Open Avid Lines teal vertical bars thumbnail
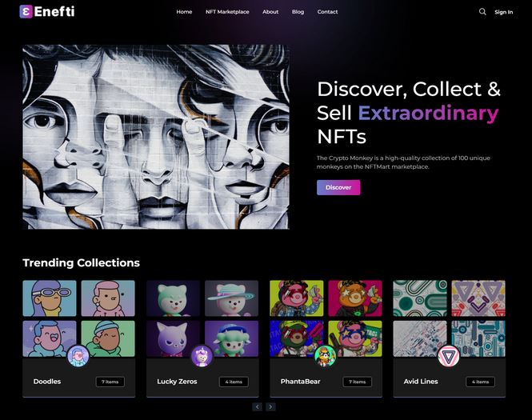The image size is (532, 420). pos(478,338)
